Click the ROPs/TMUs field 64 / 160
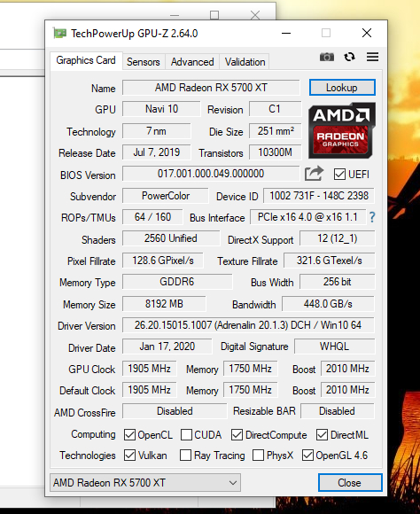Viewport: 420px width, 514px height. pos(152,217)
